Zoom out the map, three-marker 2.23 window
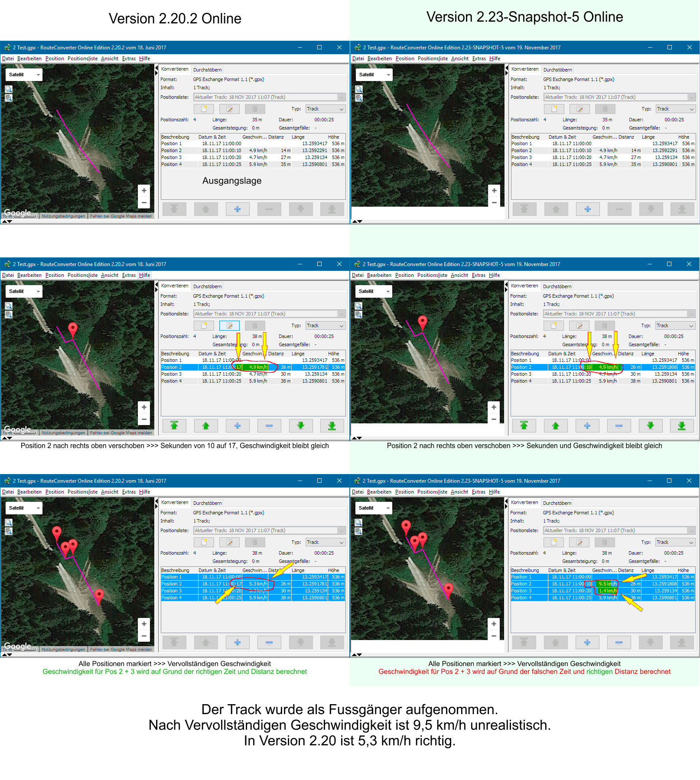The image size is (700, 780). point(494,636)
